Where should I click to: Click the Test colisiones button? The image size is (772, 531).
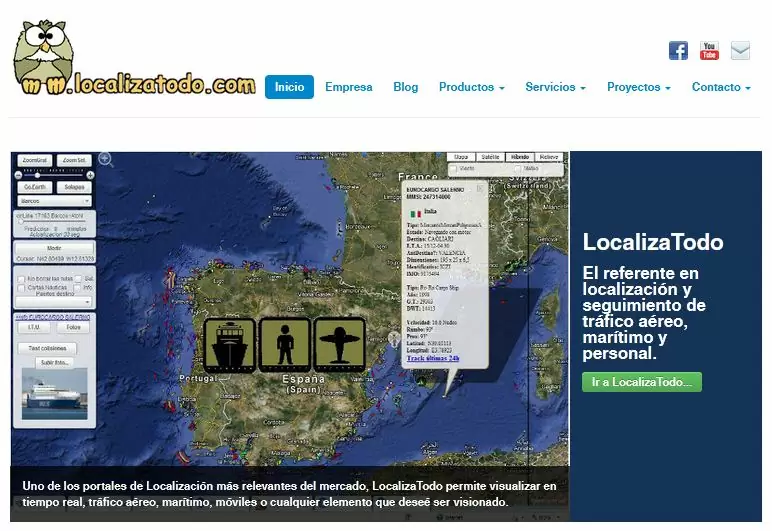coord(47,348)
